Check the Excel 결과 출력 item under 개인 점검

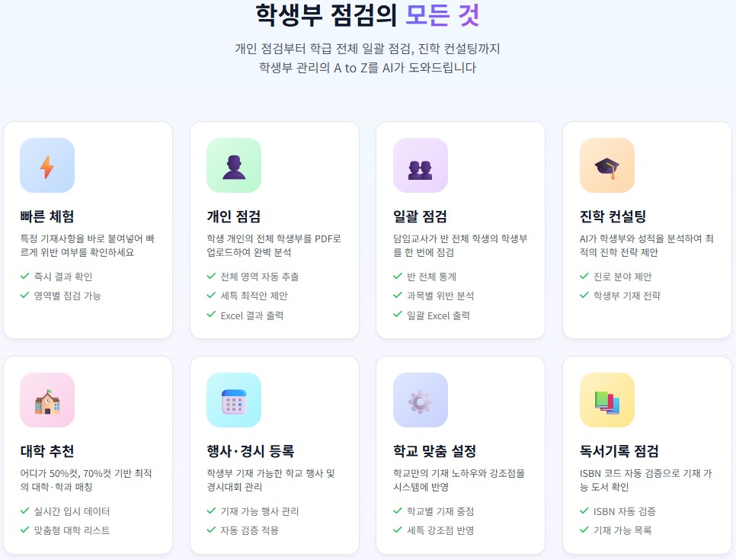tap(251, 315)
